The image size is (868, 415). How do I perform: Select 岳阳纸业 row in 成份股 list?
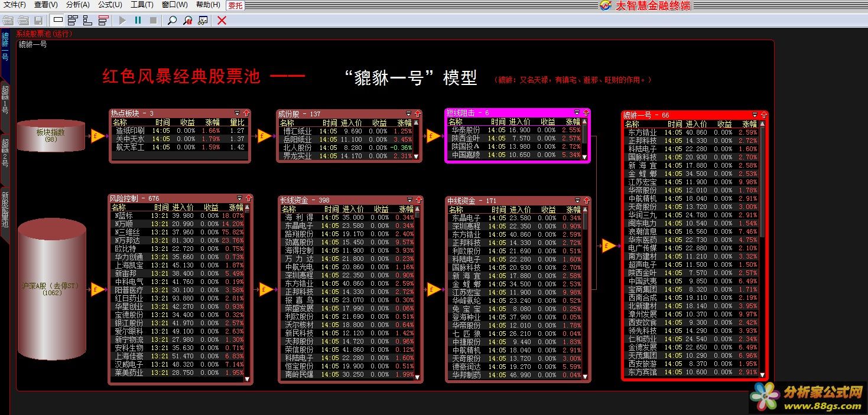347,139
